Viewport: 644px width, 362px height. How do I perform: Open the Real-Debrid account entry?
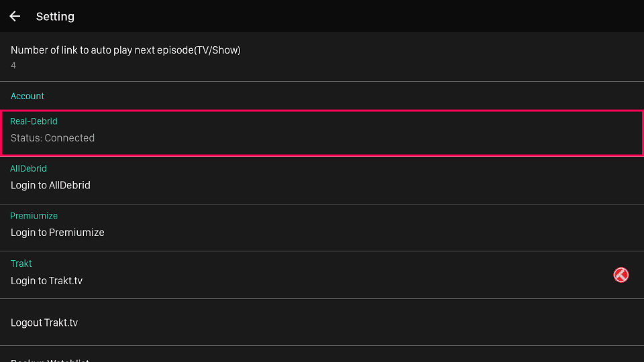pos(322,133)
